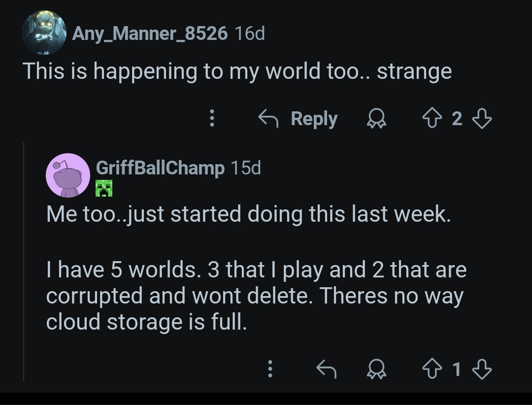
Task: Downvote Any_Manner_8526's comment
Action: coord(482,119)
